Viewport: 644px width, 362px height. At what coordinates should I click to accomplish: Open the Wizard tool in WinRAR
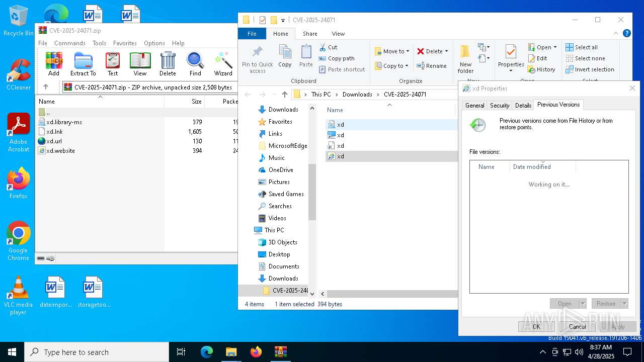pos(223,64)
